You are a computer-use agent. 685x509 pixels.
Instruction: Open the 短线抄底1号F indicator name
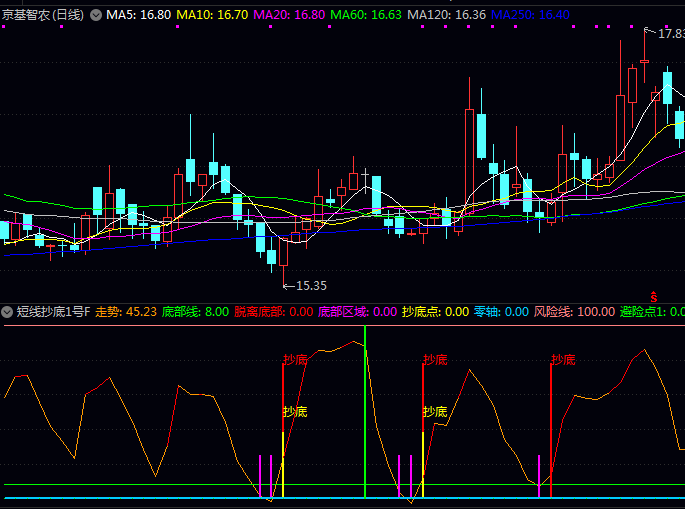53,312
